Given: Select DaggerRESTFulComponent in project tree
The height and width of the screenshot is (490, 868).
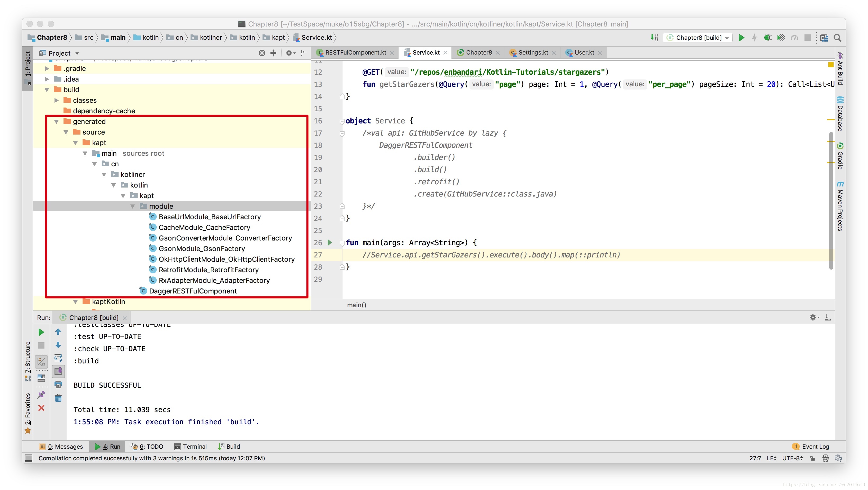Looking at the screenshot, I should pos(192,291).
